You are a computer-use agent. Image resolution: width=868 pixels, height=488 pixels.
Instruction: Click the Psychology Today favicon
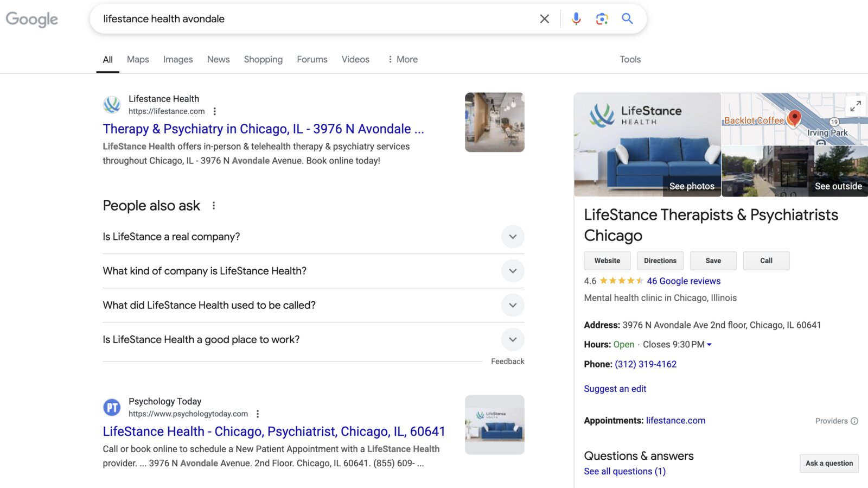(112, 407)
